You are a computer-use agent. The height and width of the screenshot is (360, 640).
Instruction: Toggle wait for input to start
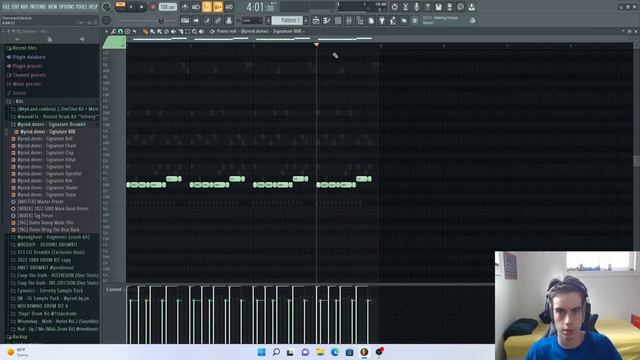[196, 7]
